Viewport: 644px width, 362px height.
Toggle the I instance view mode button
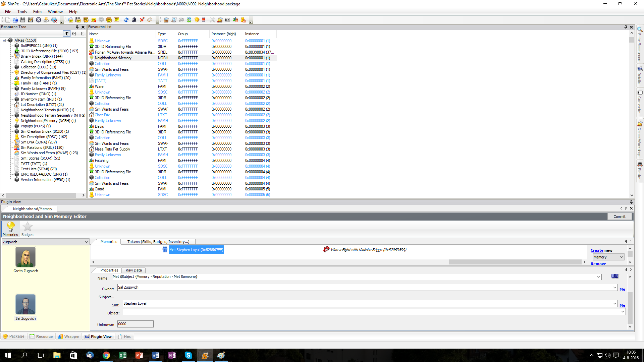pos(82,34)
